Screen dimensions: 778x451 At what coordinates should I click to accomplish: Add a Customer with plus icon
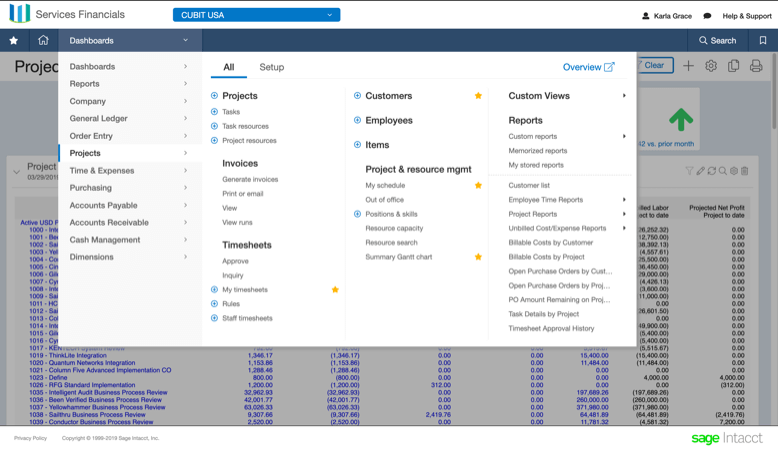tap(357, 96)
